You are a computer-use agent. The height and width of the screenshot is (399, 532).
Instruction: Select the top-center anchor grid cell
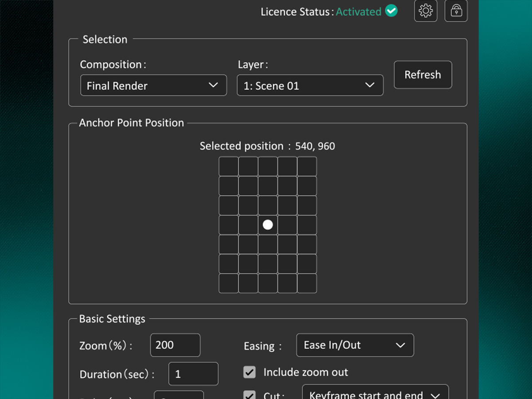click(268, 166)
